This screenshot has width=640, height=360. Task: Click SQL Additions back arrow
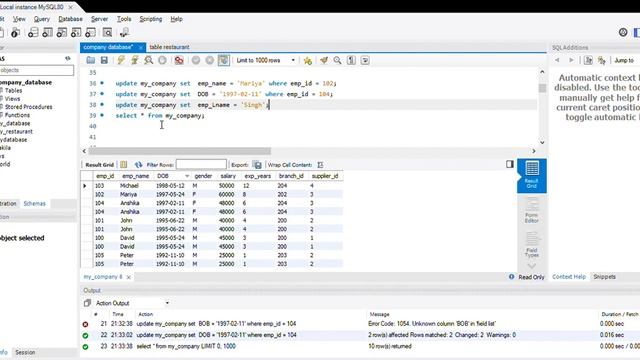pyautogui.click(x=557, y=60)
